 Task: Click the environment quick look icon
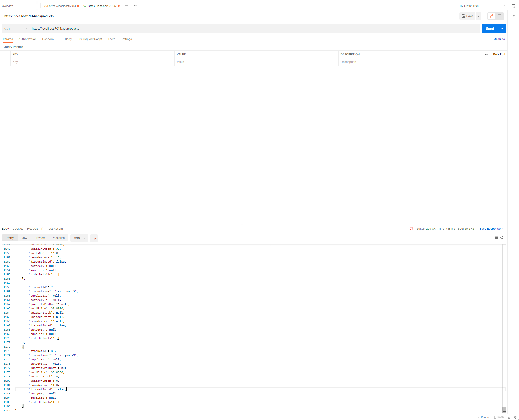point(513,6)
